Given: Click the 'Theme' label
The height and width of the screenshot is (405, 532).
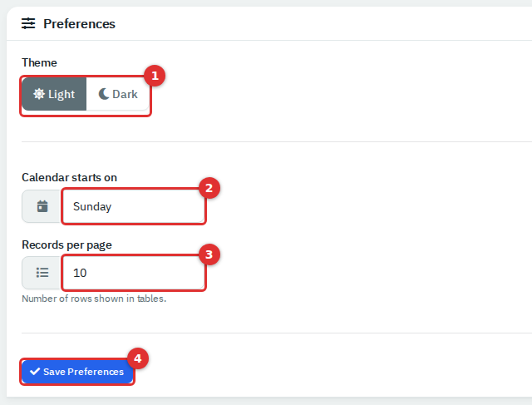Looking at the screenshot, I should point(39,63).
